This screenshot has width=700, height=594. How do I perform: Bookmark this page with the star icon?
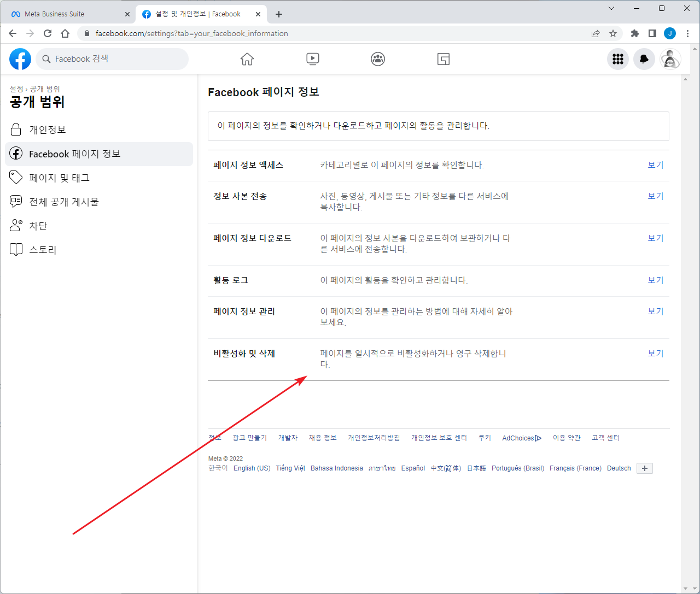pos(613,33)
